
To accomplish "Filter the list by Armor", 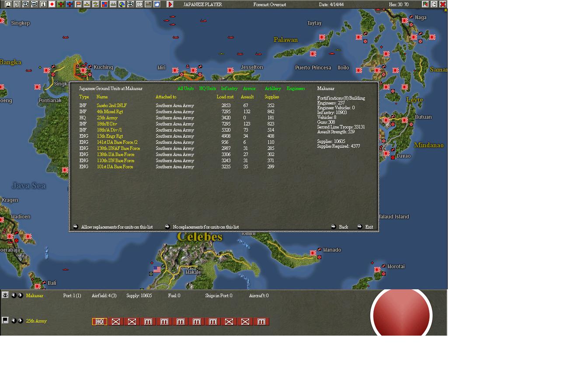I will [249, 88].
